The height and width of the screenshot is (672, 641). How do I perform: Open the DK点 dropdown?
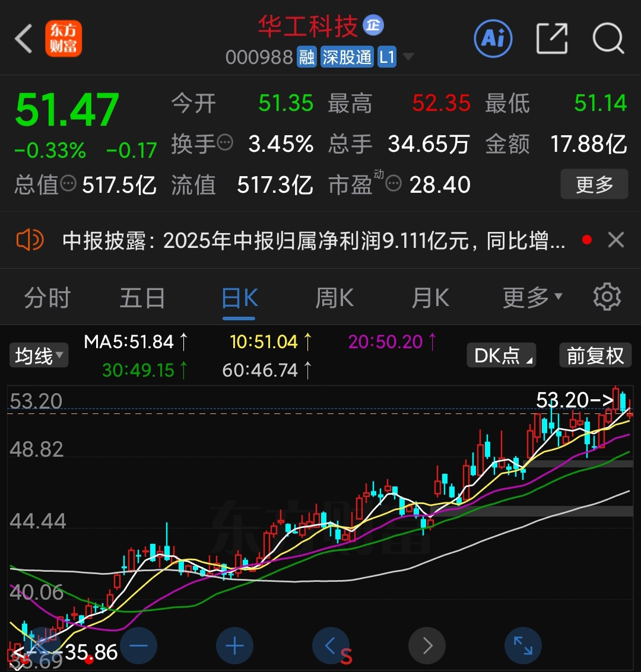pos(502,355)
